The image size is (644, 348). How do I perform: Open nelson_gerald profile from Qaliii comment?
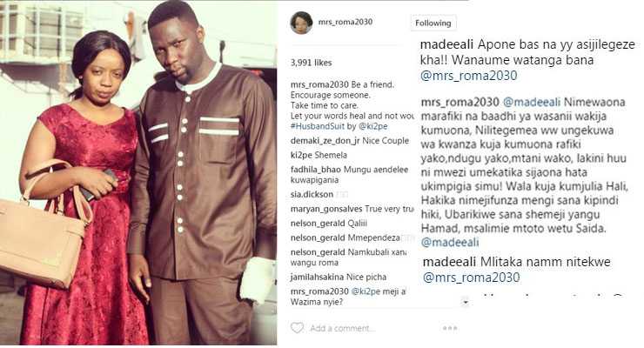coord(318,224)
